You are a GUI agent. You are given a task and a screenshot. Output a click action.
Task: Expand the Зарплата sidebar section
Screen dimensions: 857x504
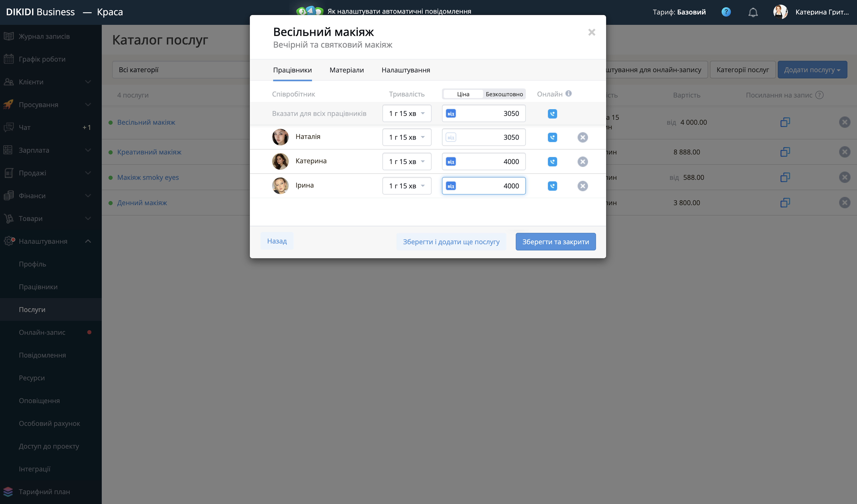click(51, 150)
